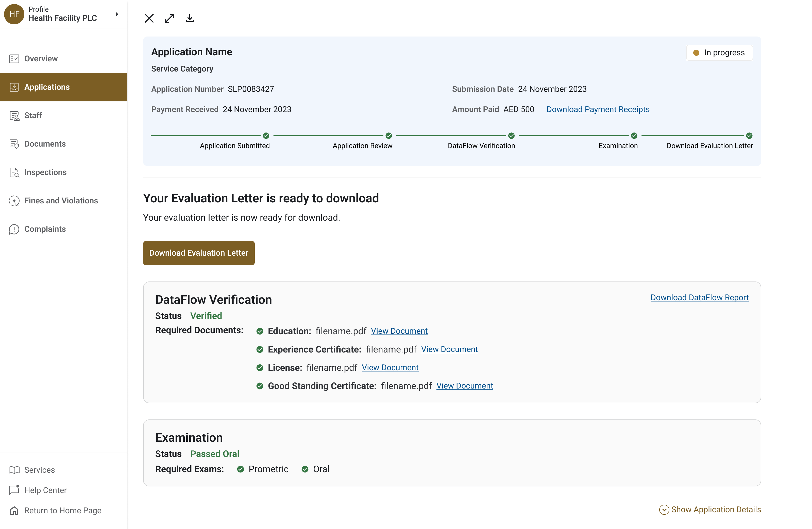
Task: Click the HF profile avatar
Action: 14,14
